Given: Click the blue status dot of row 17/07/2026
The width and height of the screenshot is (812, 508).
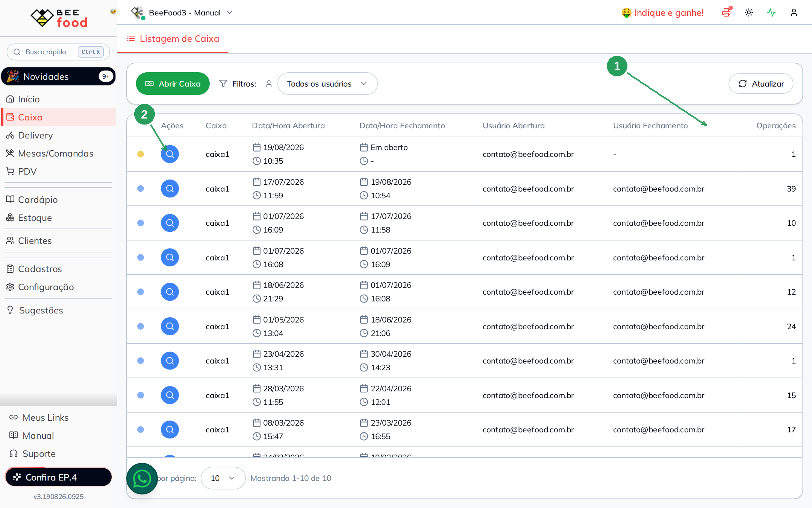Looking at the screenshot, I should [x=141, y=189].
